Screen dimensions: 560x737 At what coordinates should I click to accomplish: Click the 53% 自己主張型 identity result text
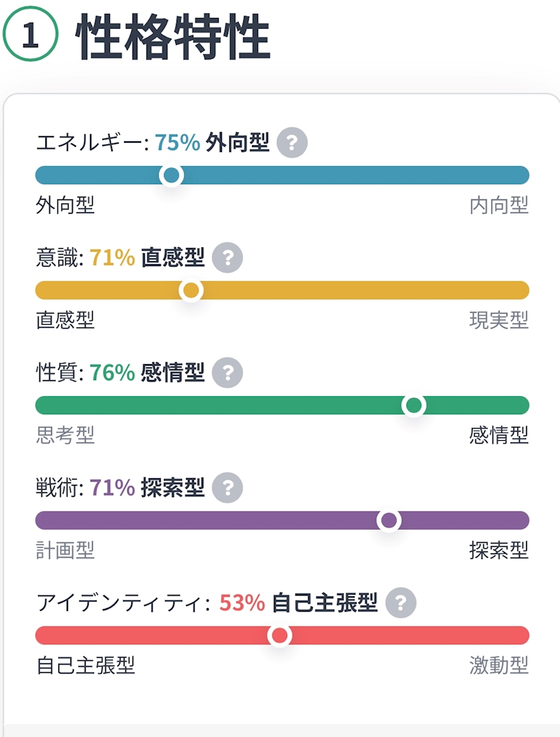[298, 604]
